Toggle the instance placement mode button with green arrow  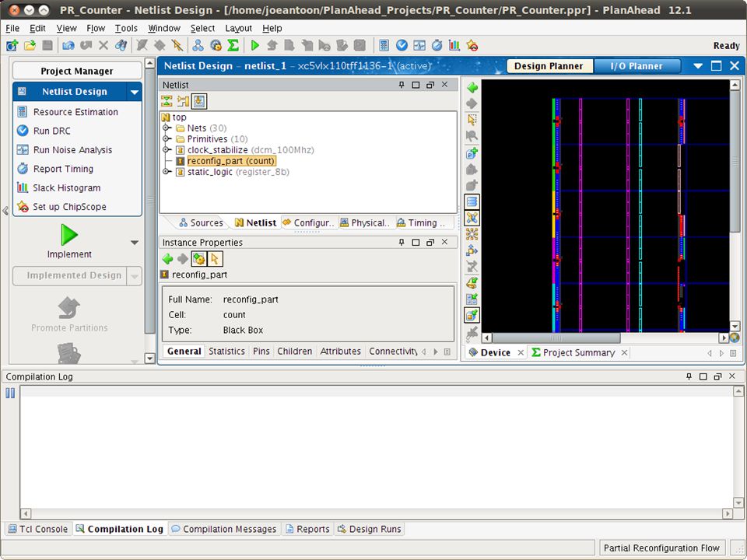pos(472,315)
